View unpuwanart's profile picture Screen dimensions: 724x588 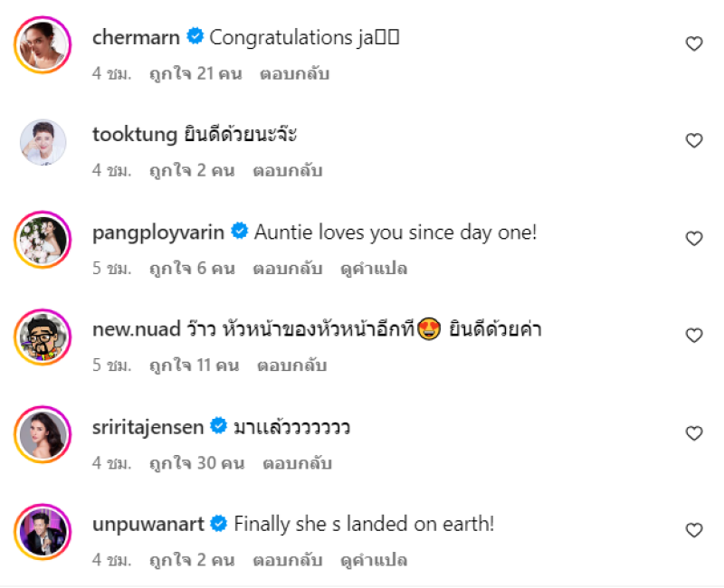[x=43, y=533]
